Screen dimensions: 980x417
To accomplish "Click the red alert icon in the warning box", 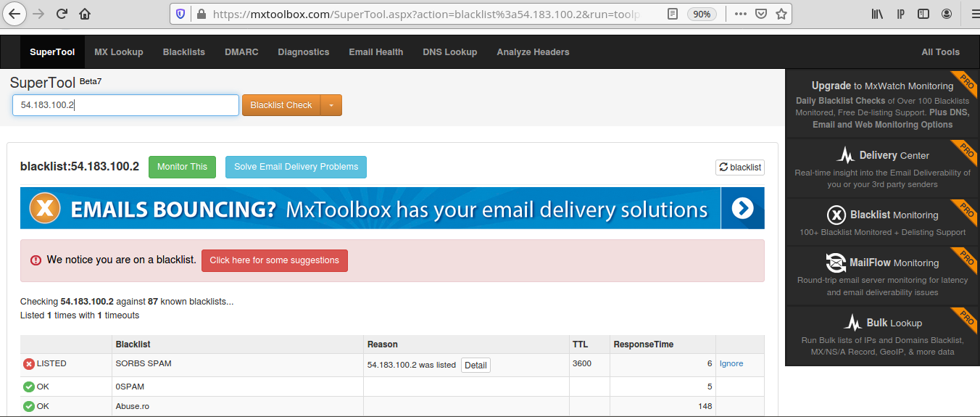I will [x=36, y=260].
